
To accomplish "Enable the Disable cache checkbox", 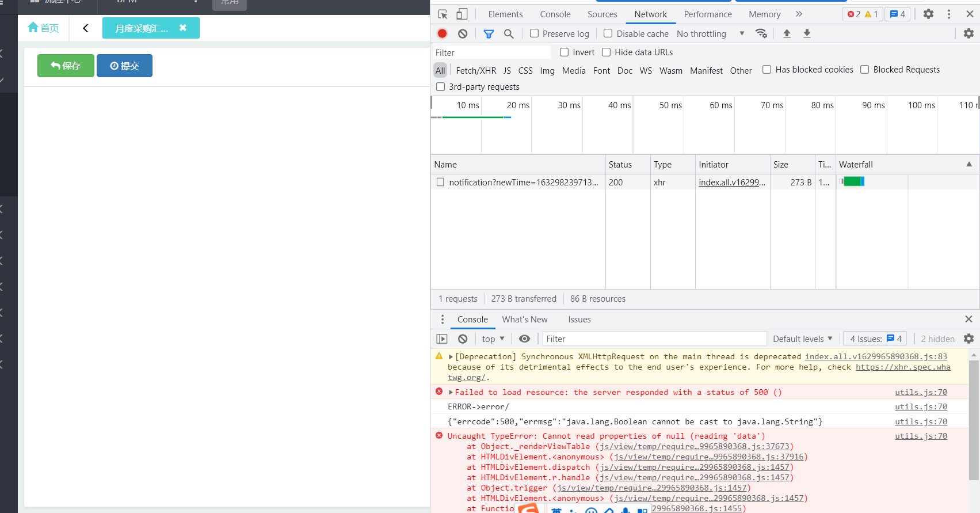I will point(608,33).
